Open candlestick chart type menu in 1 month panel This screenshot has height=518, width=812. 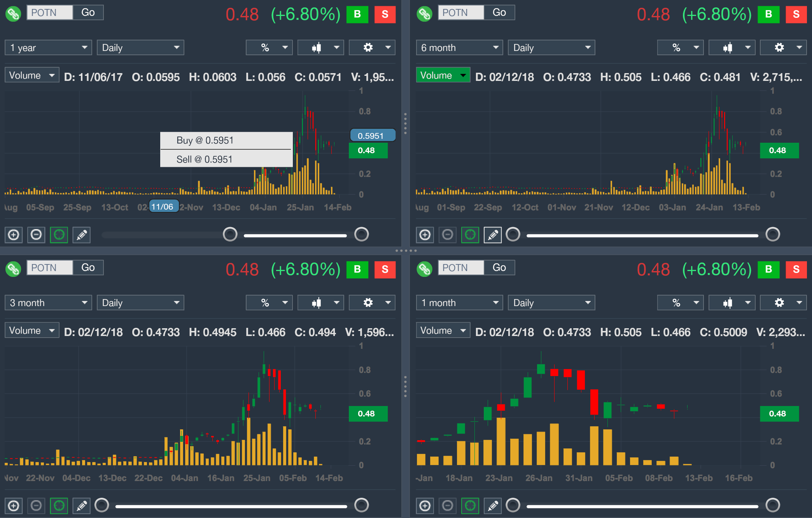732,303
